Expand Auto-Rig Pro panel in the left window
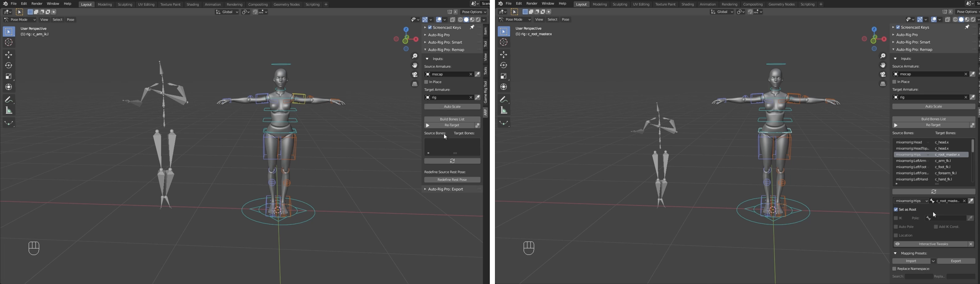Viewport: 980px width, 284px height. pos(425,35)
